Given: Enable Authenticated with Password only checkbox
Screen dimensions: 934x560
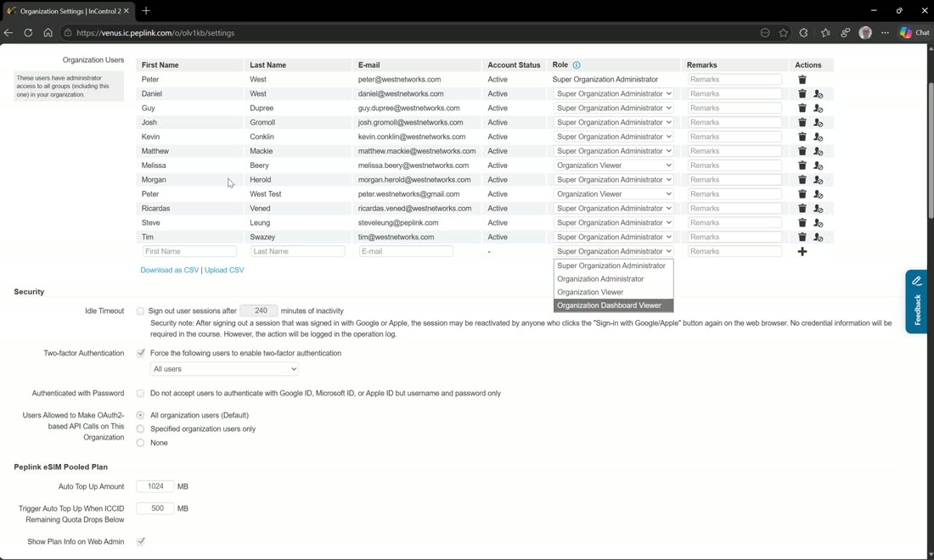Looking at the screenshot, I should pos(141,394).
